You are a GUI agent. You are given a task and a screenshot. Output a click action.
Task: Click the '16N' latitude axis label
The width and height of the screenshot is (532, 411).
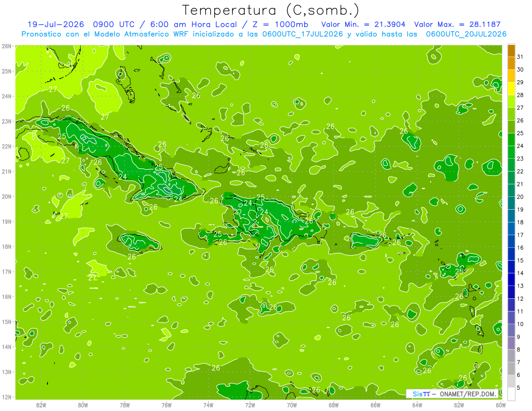(6, 297)
